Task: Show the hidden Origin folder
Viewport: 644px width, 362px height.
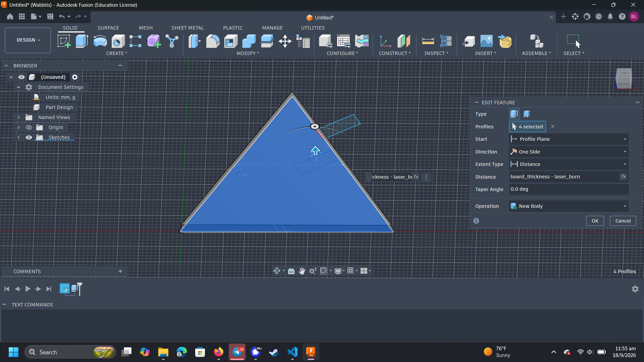Action: click(x=29, y=127)
